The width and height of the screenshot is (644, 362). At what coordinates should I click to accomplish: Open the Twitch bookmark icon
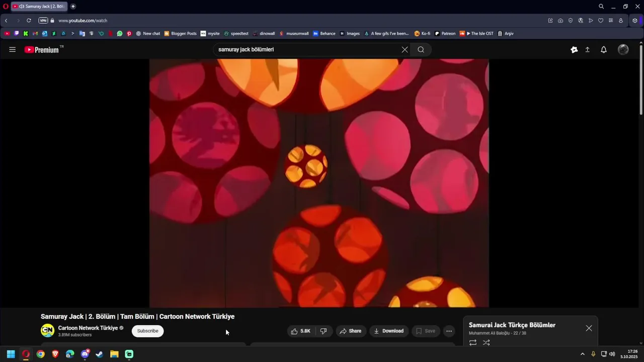17,34
